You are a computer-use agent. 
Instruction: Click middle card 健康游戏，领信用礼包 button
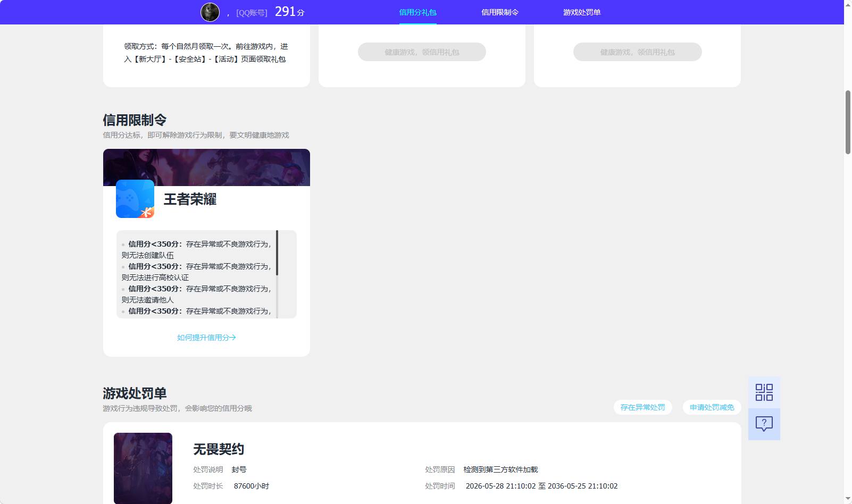[x=422, y=52]
